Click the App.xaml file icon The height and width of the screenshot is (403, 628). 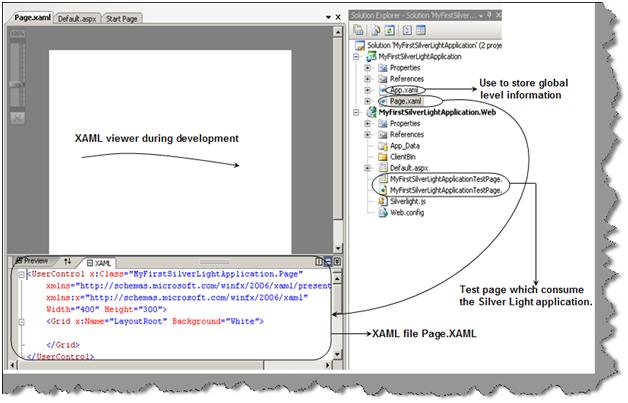[x=383, y=90]
